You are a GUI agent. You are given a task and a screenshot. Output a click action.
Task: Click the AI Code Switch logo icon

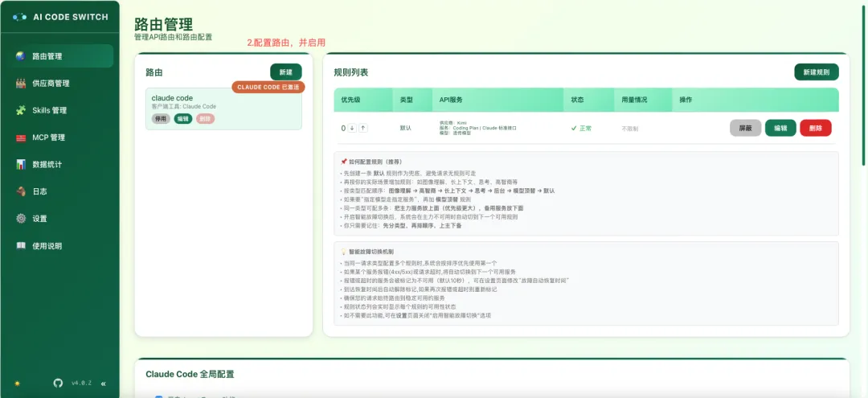(19, 17)
